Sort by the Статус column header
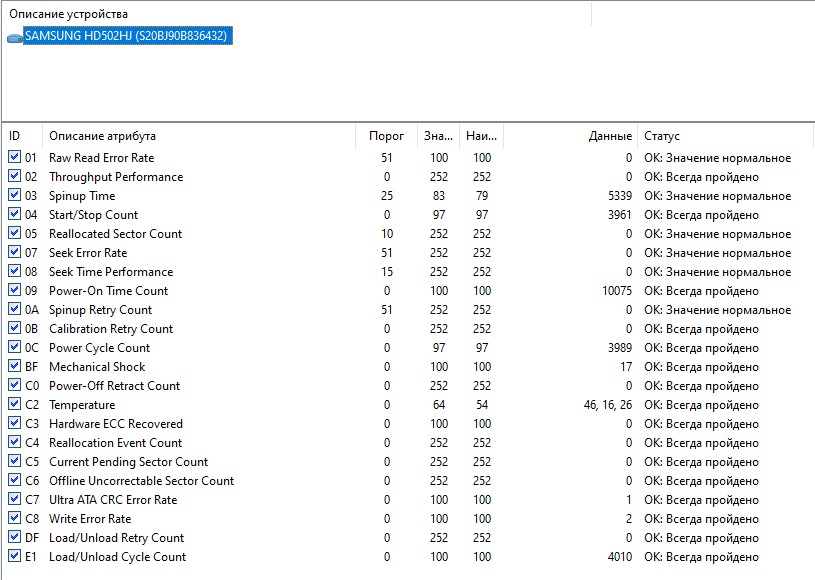Screen dimensions: 815x580 pos(662,136)
